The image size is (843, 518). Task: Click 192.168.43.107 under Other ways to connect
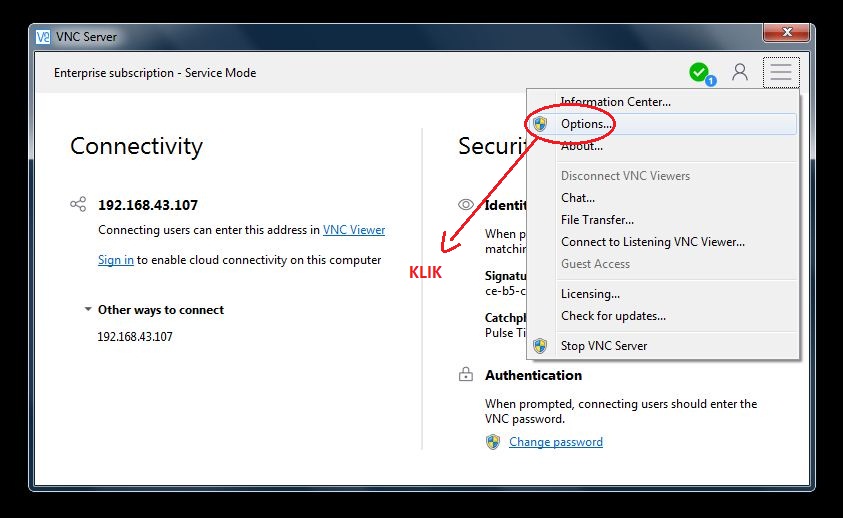click(x=135, y=337)
